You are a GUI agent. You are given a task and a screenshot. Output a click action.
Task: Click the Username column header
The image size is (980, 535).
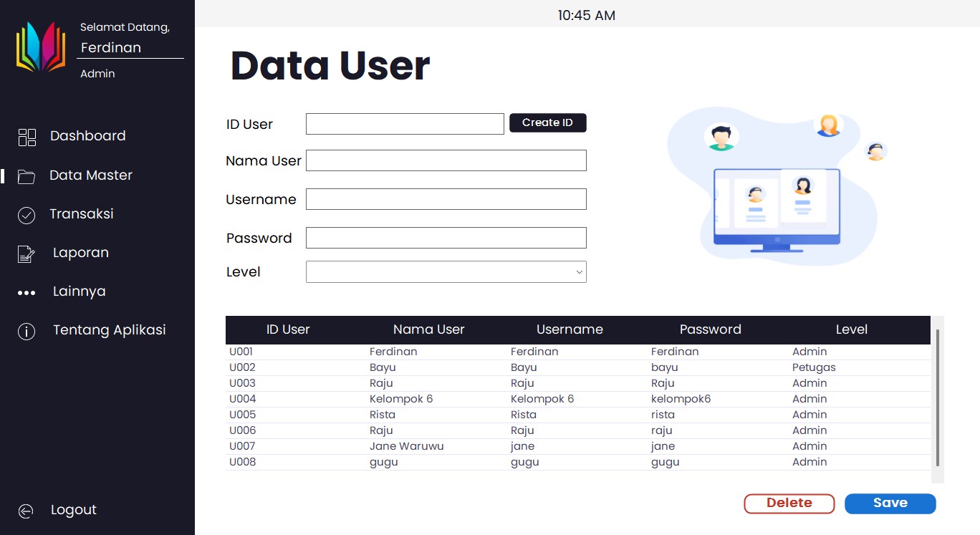point(570,329)
